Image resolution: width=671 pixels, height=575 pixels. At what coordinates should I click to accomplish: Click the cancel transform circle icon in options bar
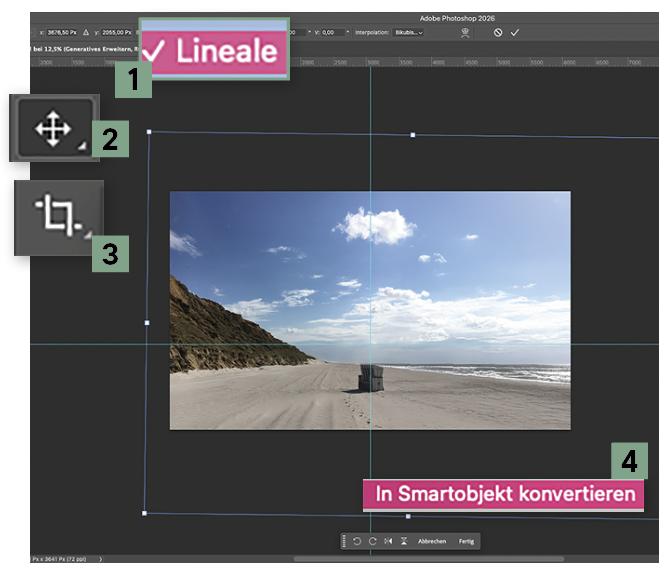pyautogui.click(x=498, y=33)
